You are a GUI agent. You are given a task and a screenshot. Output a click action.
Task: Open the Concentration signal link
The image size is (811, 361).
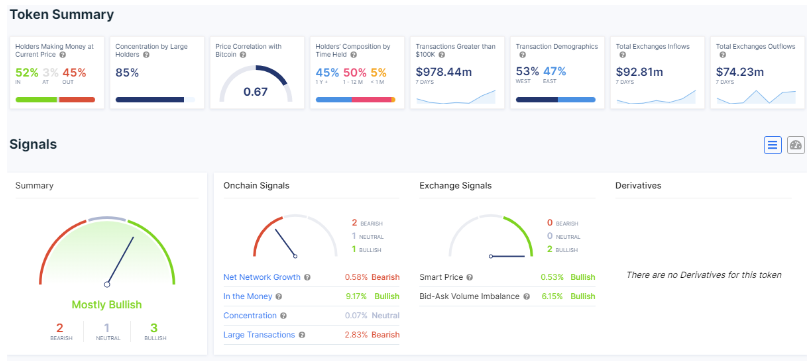[250, 315]
